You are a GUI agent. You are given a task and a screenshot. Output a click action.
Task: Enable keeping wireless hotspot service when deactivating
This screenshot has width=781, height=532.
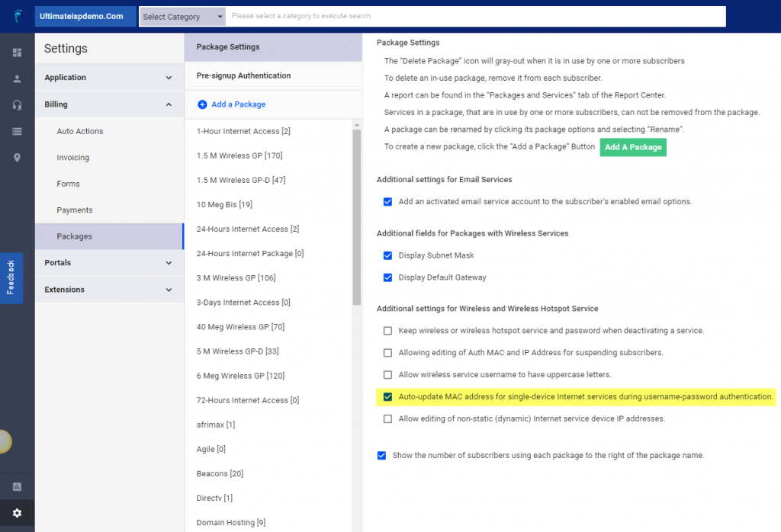pyautogui.click(x=387, y=331)
